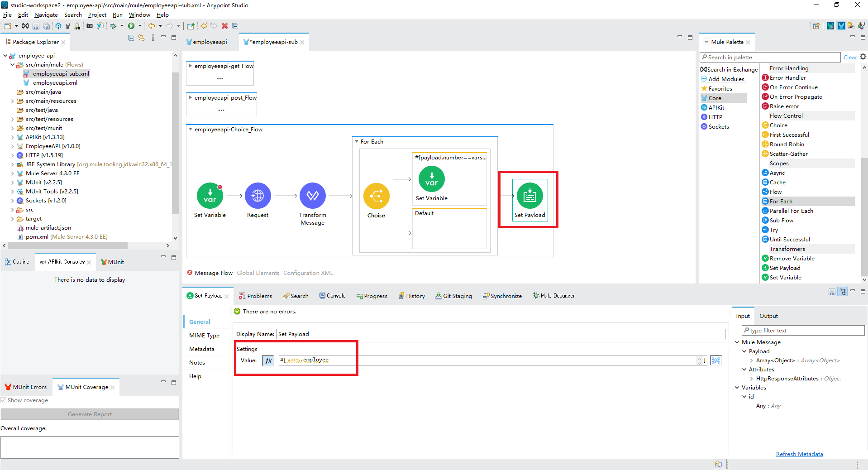Select the Choice router in the flow
Screen dimensions: 868x471
click(376, 196)
